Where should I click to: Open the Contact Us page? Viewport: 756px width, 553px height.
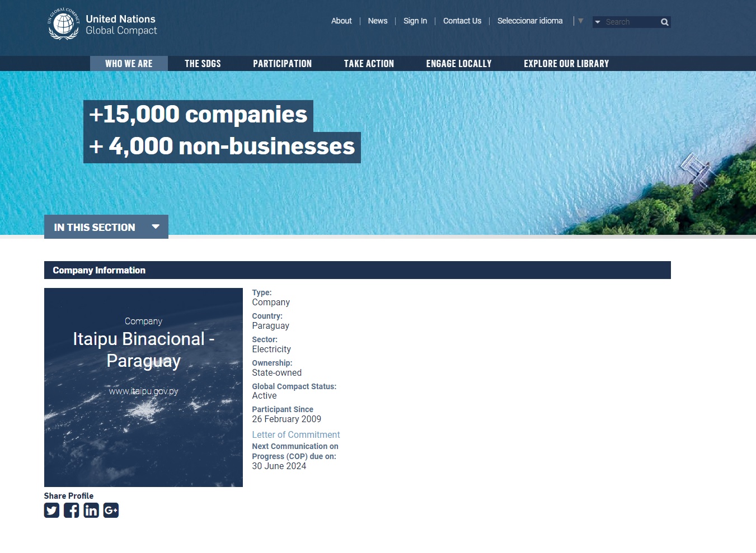[462, 21]
